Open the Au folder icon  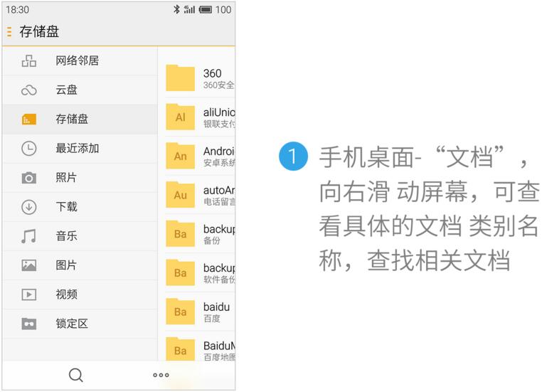(x=180, y=195)
